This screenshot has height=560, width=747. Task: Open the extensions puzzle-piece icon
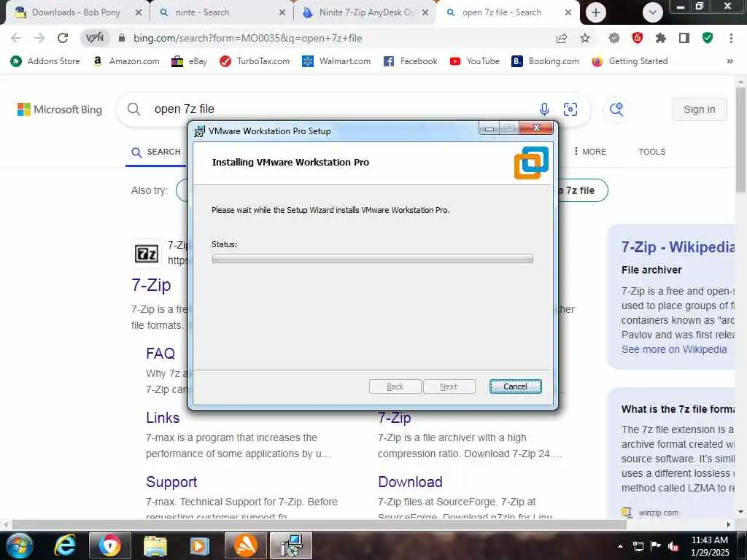661,38
